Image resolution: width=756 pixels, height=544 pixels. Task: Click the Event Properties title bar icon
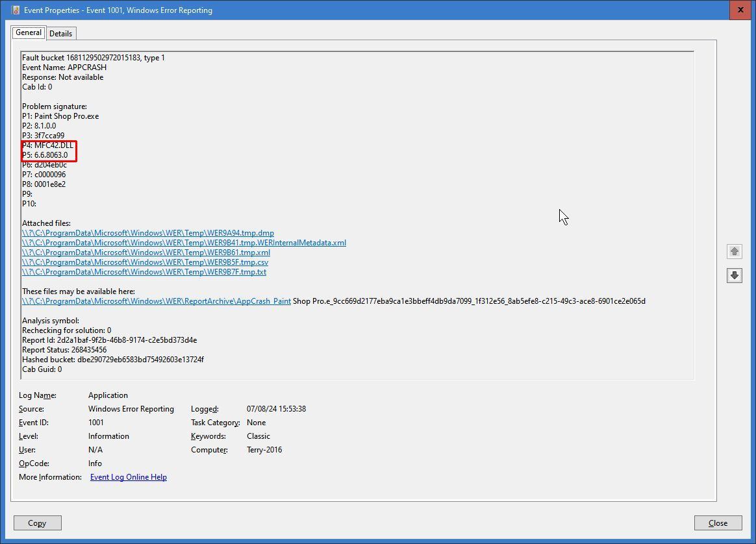tap(16, 10)
